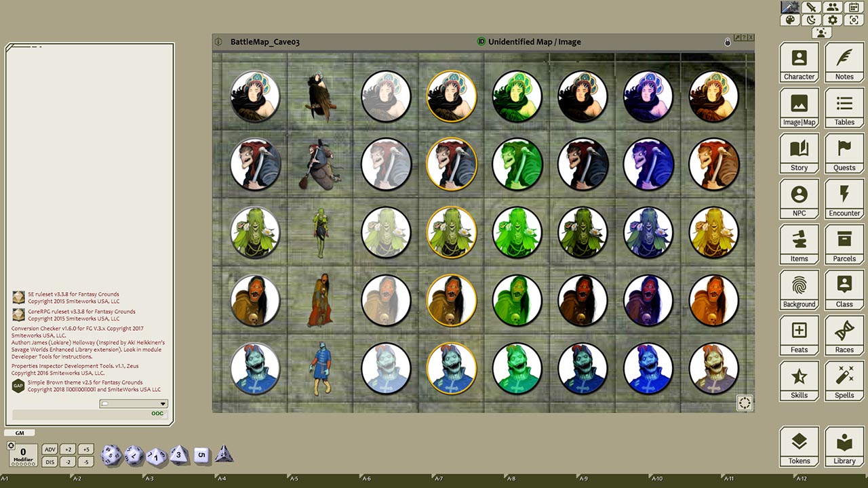The width and height of the screenshot is (868, 488).
Task: Select the GM chat tab
Action: (18, 432)
